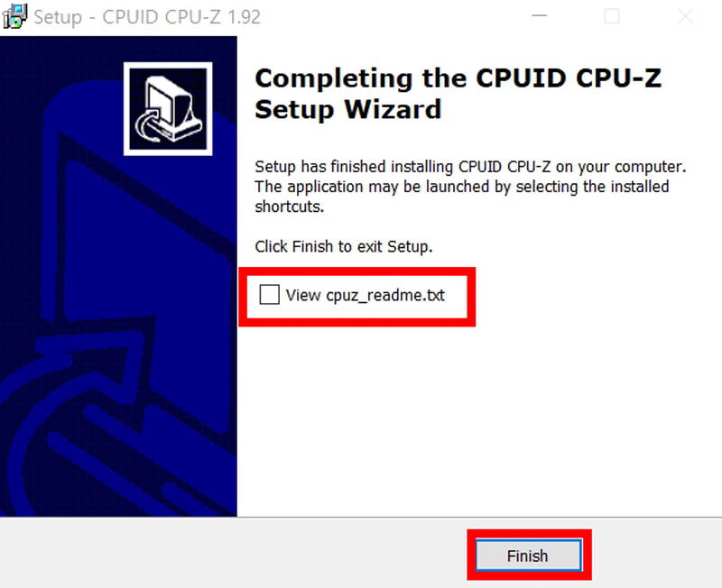Image resolution: width=722 pixels, height=588 pixels.
Task: Click the empty white area below the checkbox
Action: pyautogui.click(x=479, y=418)
